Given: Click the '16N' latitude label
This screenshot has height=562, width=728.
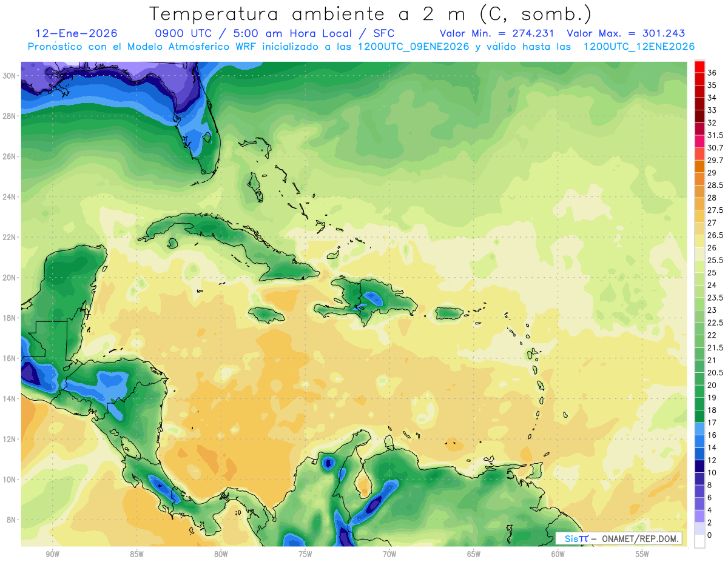Looking at the screenshot, I should coord(10,358).
